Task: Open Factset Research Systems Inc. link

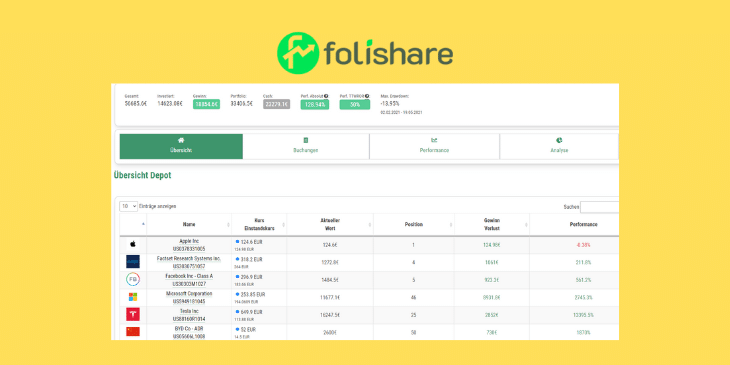Action: coord(189,258)
